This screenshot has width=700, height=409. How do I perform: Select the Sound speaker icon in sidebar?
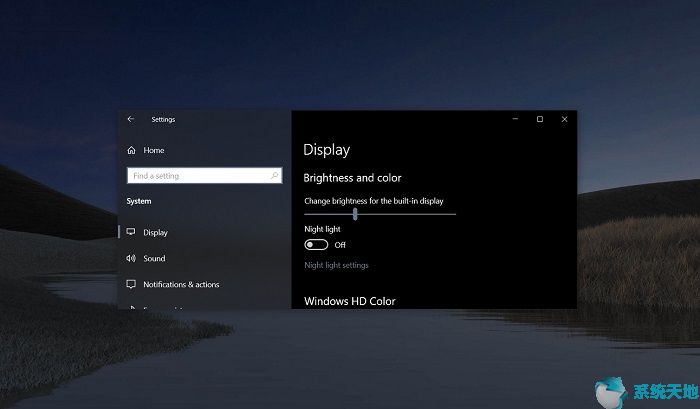pyautogui.click(x=131, y=258)
